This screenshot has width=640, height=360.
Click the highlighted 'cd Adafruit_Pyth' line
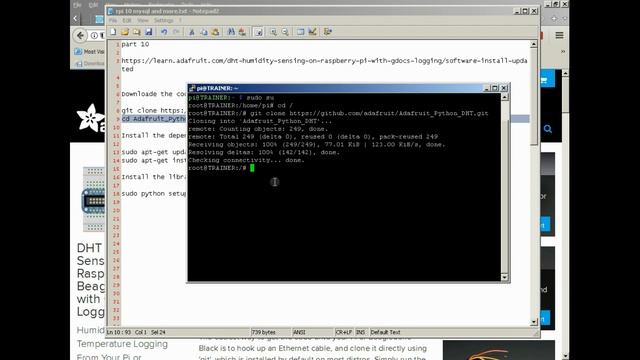153,119
